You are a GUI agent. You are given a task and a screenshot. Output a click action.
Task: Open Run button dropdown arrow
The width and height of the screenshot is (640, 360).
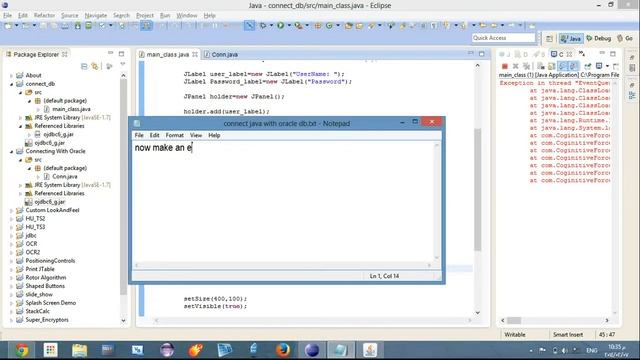289,25
